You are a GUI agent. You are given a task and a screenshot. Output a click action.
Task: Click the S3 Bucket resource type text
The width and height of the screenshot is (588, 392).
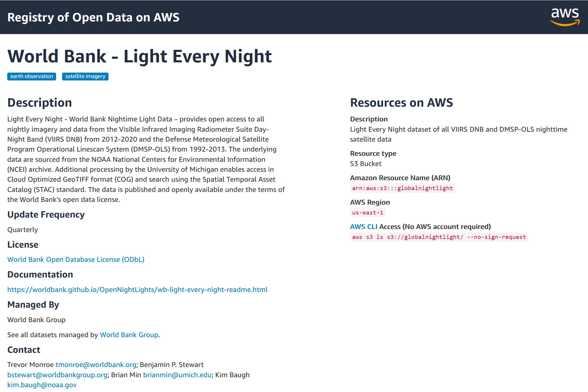pos(366,164)
